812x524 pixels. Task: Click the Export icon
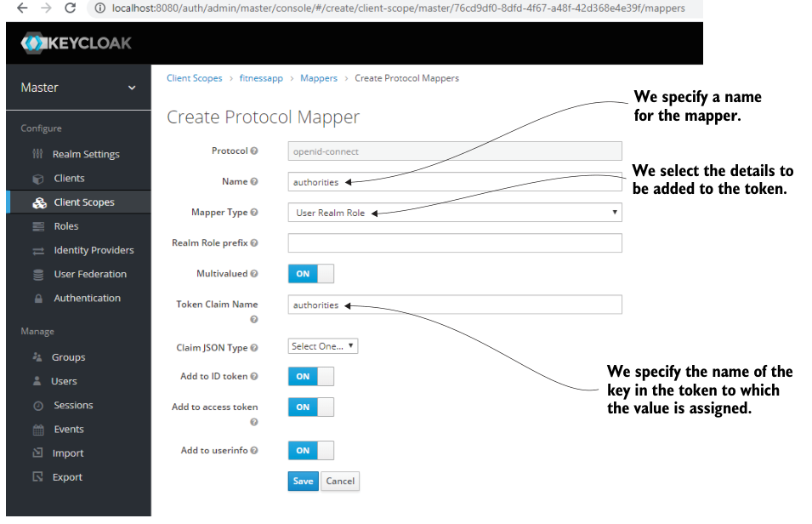click(x=37, y=476)
